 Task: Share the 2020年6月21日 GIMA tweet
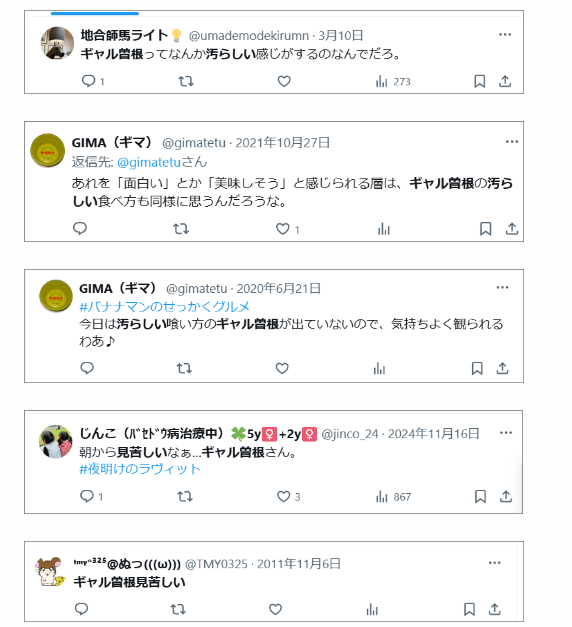tap(502, 368)
